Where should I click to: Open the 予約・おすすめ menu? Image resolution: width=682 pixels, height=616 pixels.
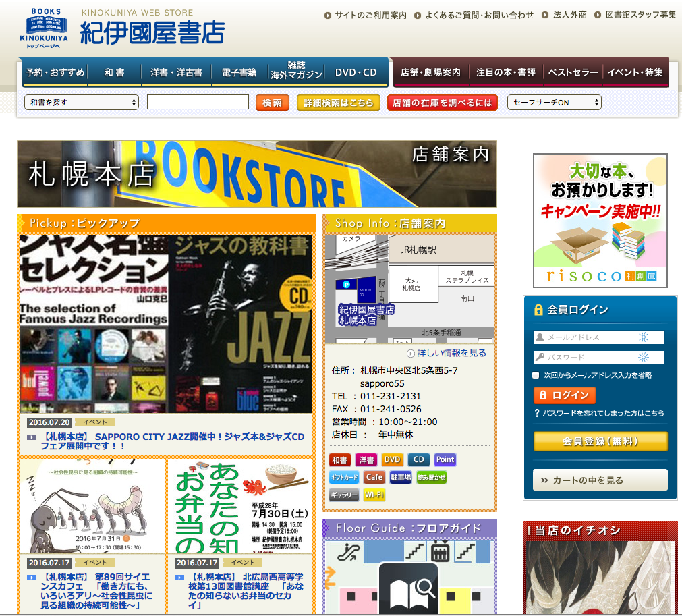55,72
